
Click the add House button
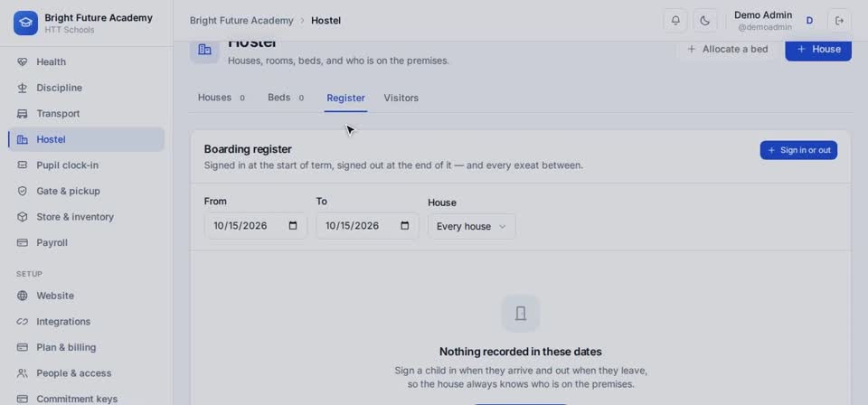[x=818, y=49]
